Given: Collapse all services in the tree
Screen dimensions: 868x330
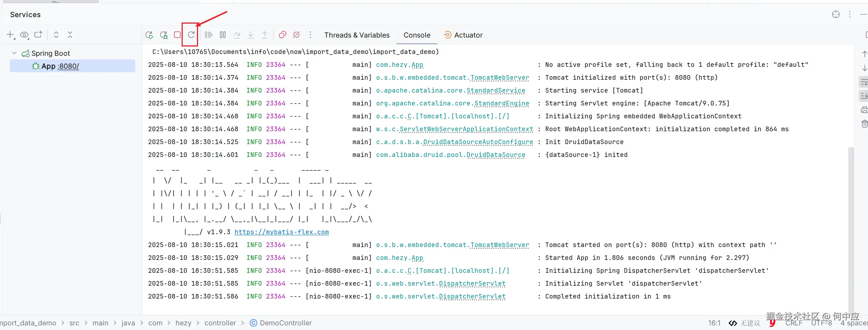Looking at the screenshot, I should 70,35.
